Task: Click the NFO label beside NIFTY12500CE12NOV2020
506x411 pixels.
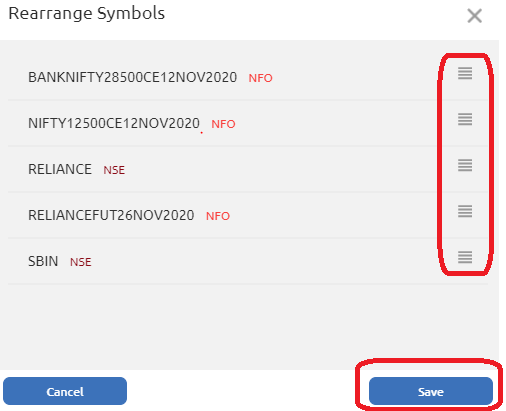Action: pyautogui.click(x=223, y=124)
